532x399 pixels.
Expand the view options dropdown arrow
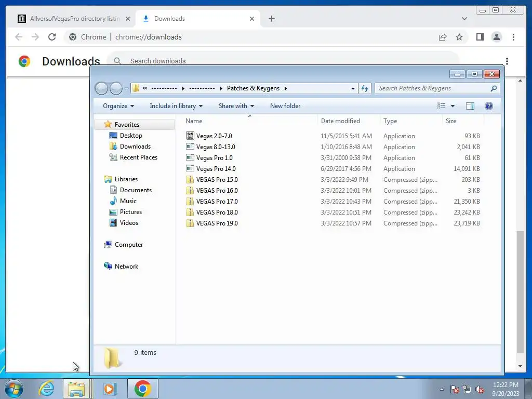453,106
